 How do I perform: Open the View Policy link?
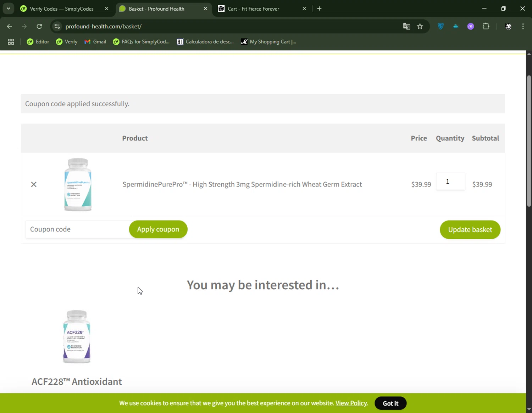pos(351,403)
